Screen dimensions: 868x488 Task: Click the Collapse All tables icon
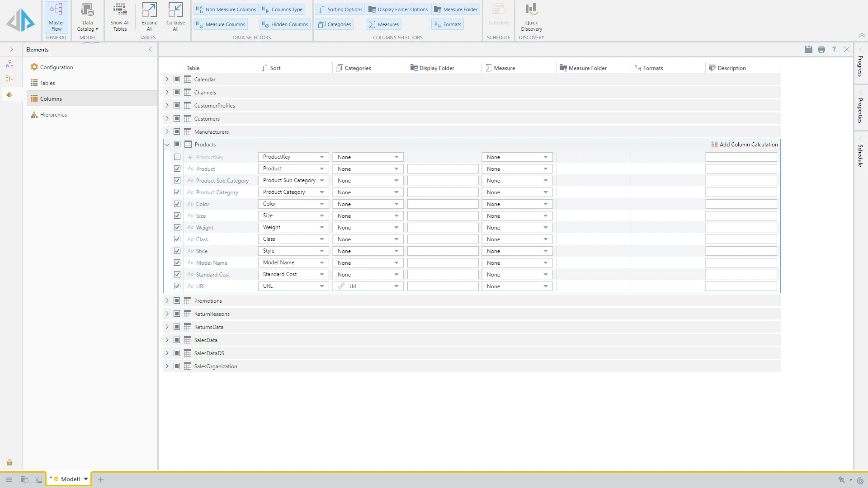click(175, 17)
